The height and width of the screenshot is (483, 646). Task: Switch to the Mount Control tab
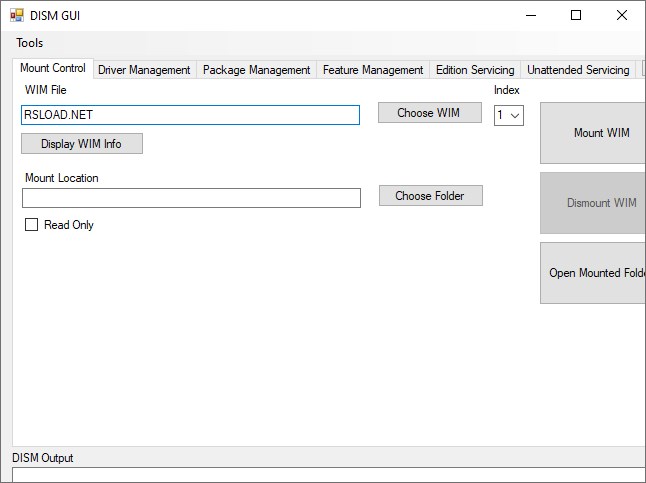coord(53,68)
